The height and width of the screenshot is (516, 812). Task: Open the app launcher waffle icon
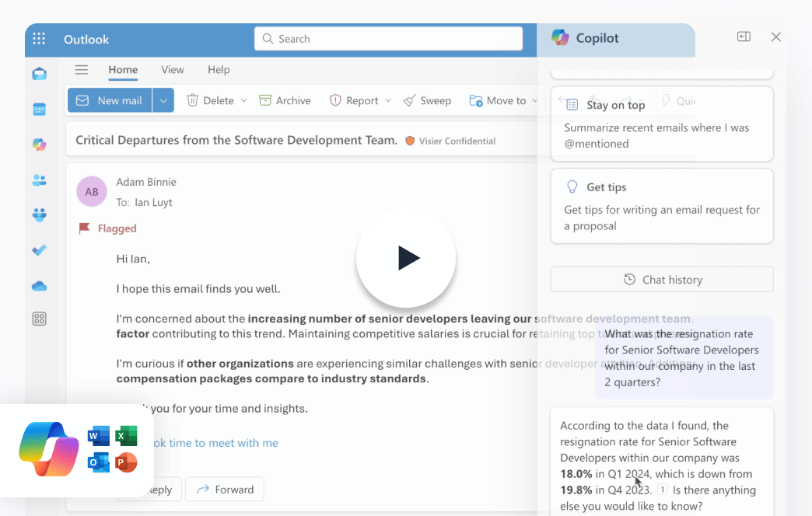39,39
